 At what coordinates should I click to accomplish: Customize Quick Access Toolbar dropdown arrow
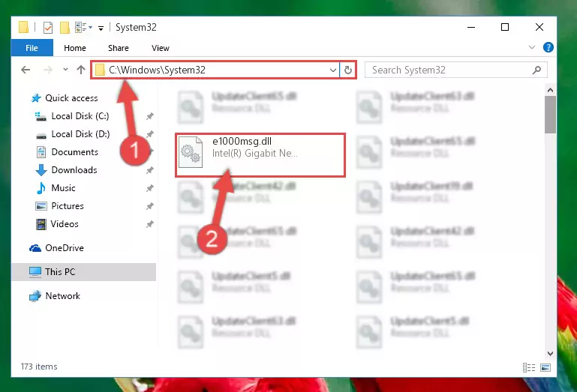click(101, 28)
